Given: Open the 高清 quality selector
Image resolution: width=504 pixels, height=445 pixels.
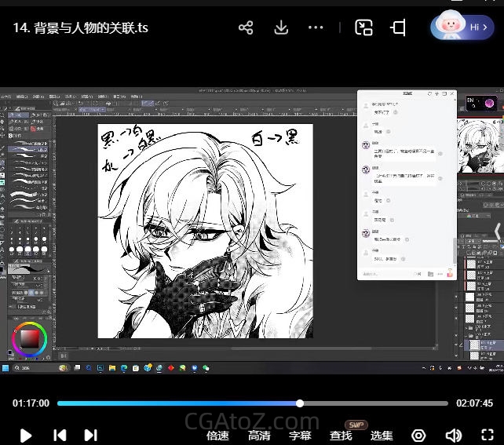Looking at the screenshot, I should pos(259,436).
